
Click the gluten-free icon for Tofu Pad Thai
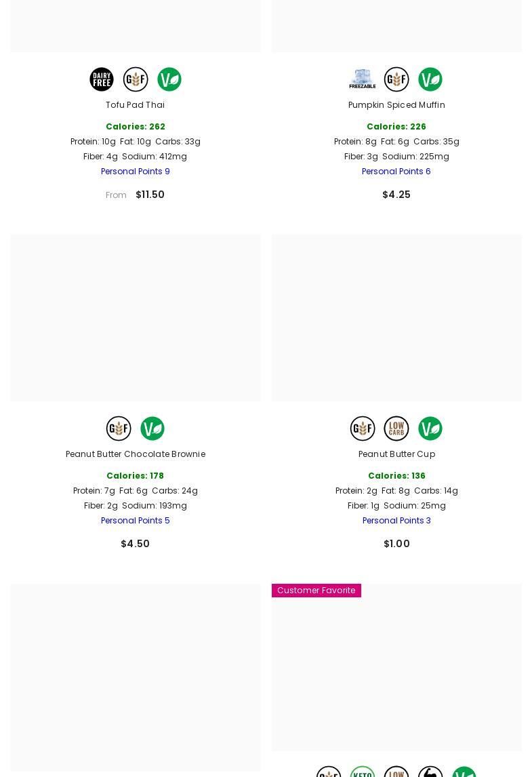pos(136,79)
